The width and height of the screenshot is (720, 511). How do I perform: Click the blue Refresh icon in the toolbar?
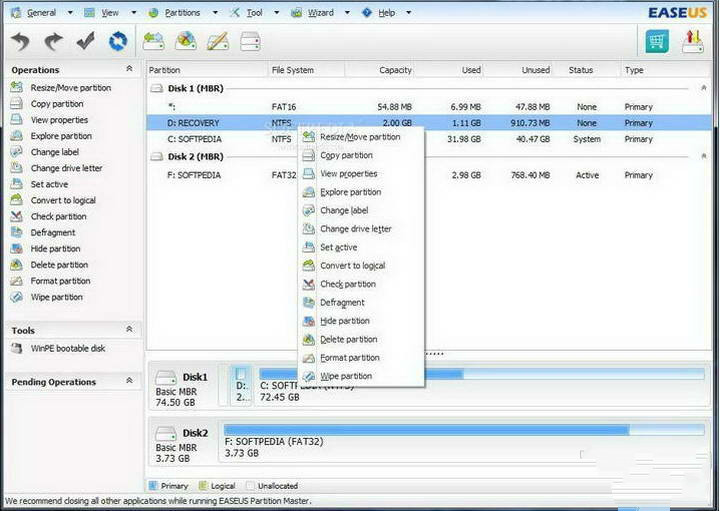coord(118,41)
